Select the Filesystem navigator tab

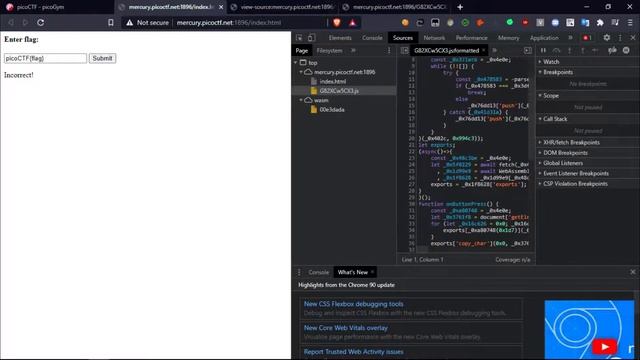pos(329,50)
